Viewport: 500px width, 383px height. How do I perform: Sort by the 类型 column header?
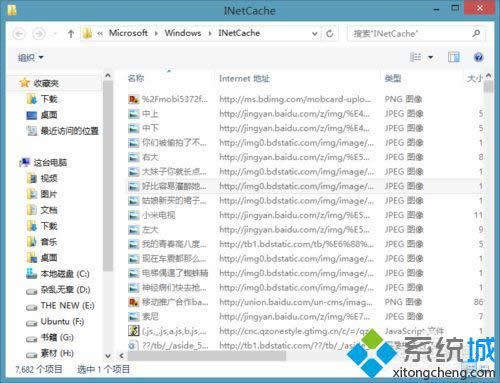point(393,79)
